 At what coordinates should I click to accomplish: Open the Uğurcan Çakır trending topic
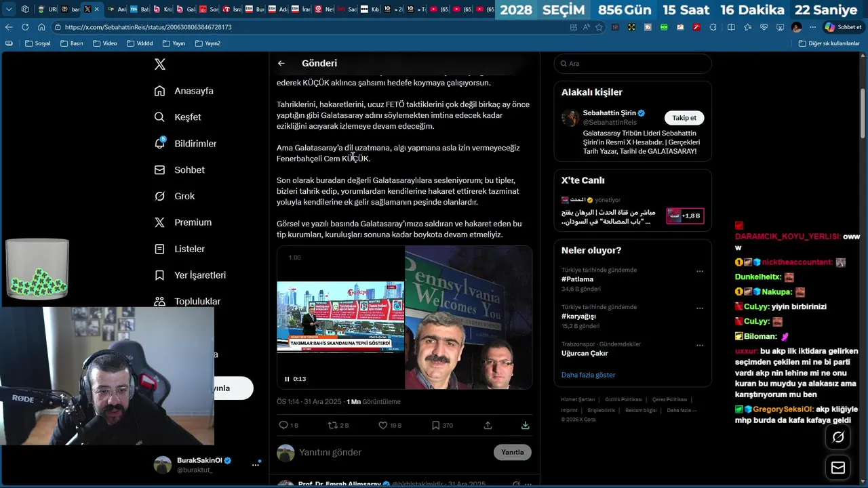pyautogui.click(x=585, y=353)
